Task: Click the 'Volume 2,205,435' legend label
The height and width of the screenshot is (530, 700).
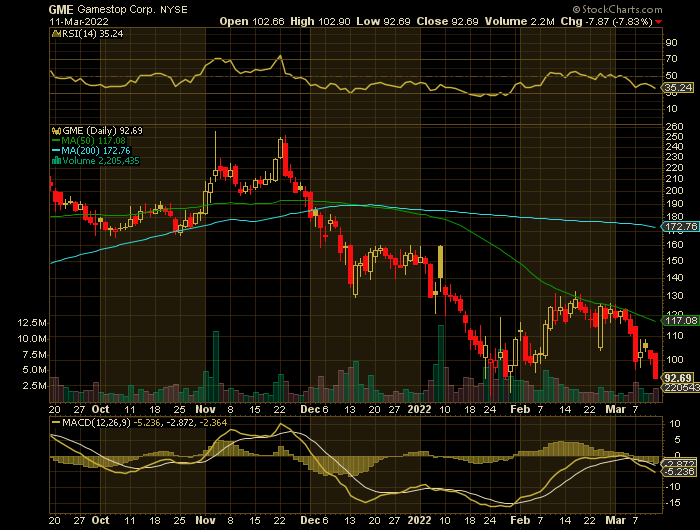Action: (x=101, y=160)
